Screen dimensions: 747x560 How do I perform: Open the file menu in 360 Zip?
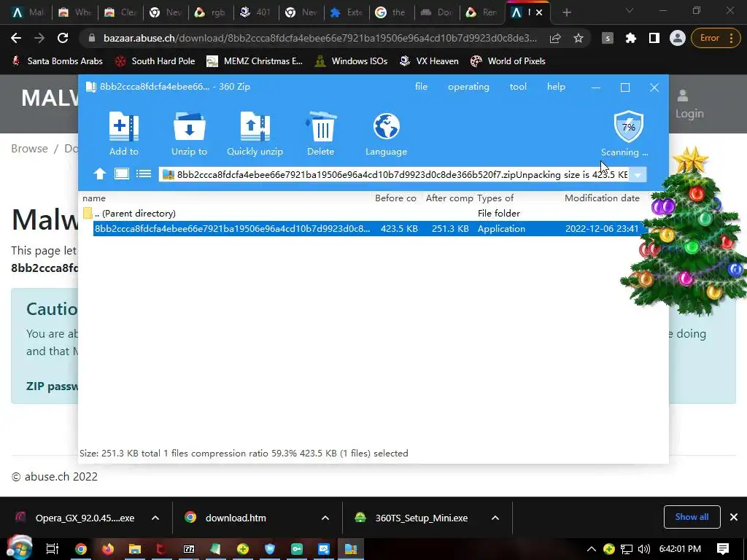[x=421, y=87]
